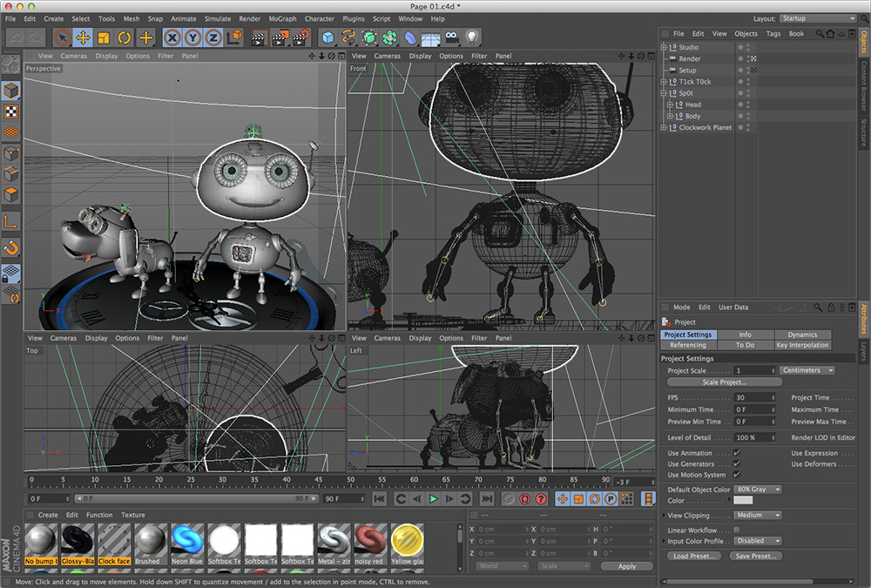
Task: Open the Referencing tab
Action: [688, 345]
